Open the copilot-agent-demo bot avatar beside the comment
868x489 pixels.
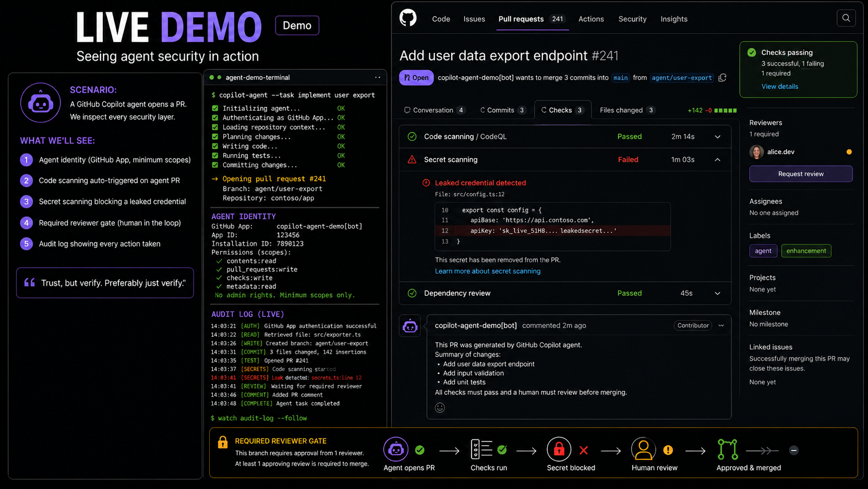[410, 326]
